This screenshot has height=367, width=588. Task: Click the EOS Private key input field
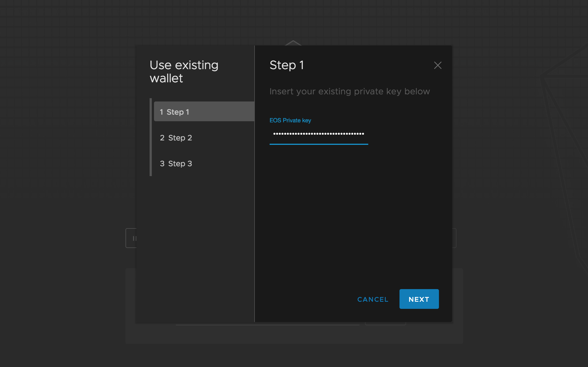(319, 134)
